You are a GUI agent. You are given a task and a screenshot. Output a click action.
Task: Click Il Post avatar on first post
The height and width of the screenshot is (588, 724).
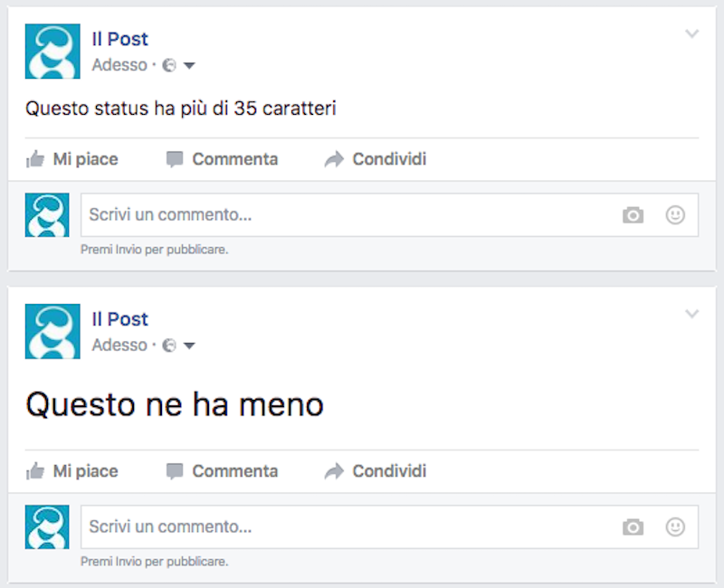[52, 52]
